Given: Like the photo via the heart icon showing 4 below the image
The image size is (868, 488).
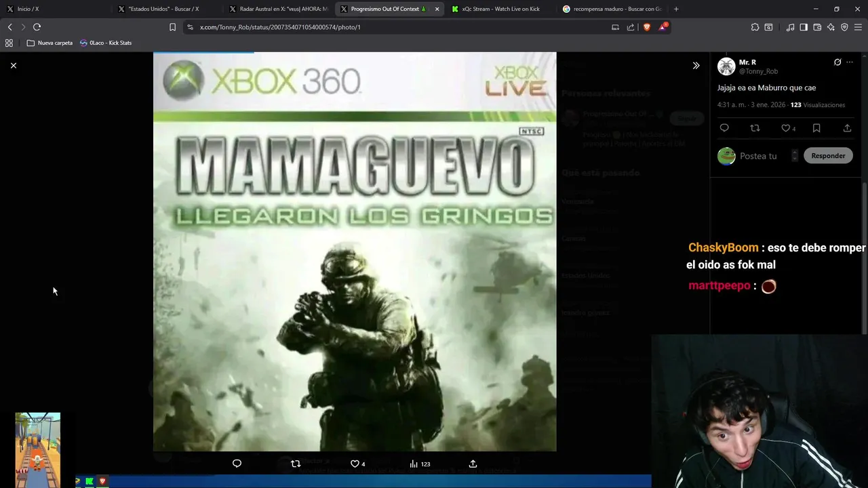Looking at the screenshot, I should click(357, 464).
